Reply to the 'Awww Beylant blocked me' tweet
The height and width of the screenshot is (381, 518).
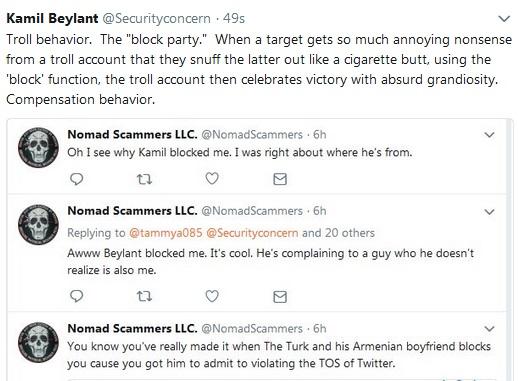coord(77,296)
